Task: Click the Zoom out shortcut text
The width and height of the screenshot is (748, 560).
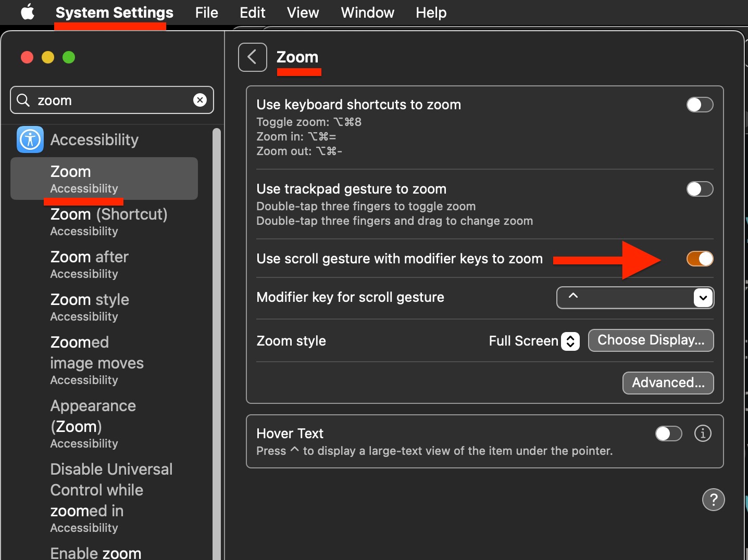Action: point(300,151)
